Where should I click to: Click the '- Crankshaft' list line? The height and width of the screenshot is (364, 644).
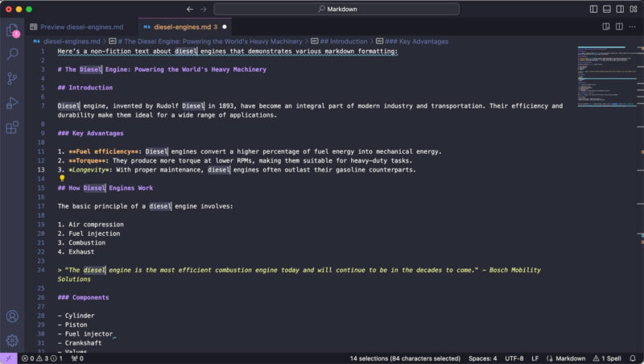click(x=79, y=342)
